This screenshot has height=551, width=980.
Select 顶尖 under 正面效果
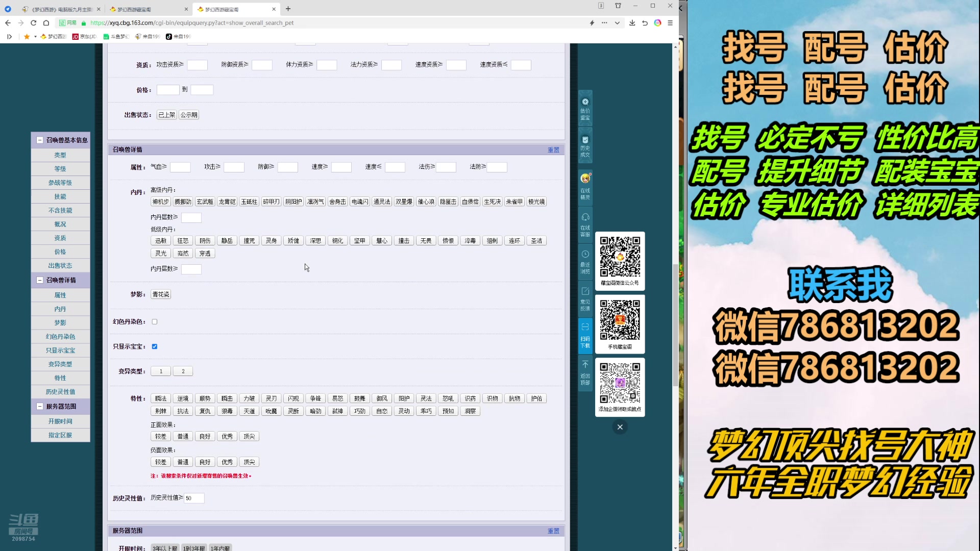[249, 437]
